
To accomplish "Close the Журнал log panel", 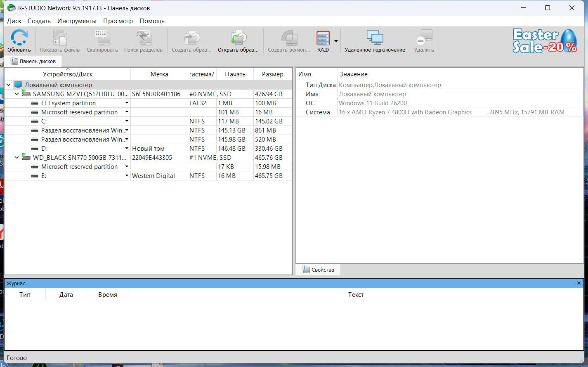I will [579, 283].
